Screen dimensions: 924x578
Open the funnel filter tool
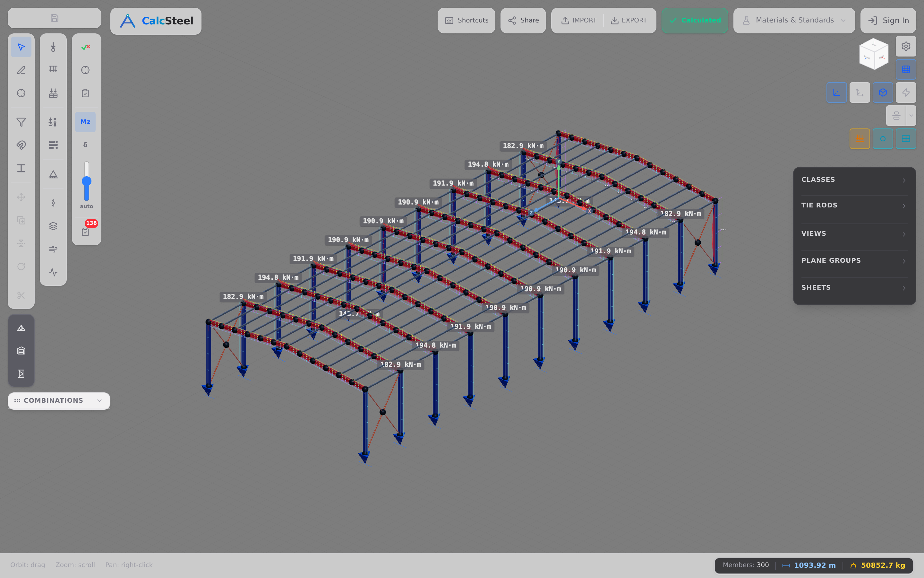pos(21,122)
